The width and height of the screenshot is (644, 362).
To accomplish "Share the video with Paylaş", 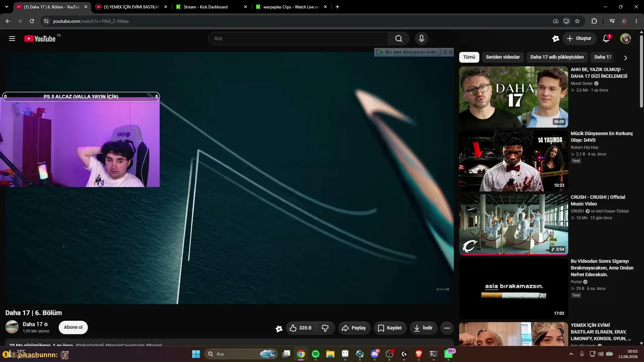I will click(x=354, y=328).
